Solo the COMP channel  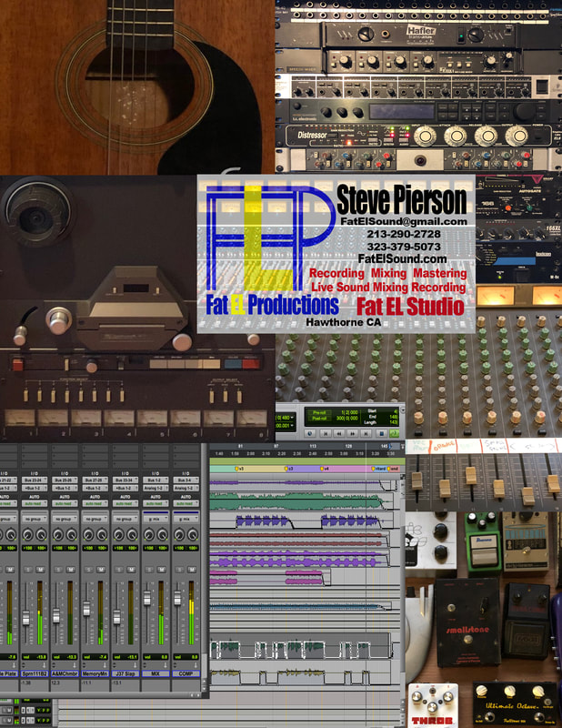coord(180,570)
